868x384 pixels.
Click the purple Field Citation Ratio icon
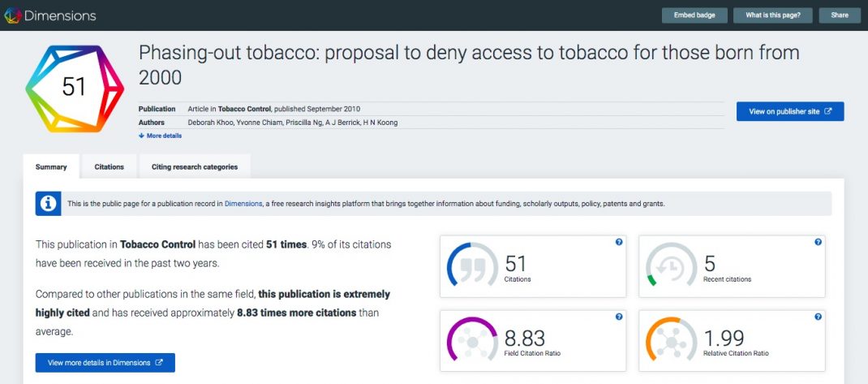point(472,341)
